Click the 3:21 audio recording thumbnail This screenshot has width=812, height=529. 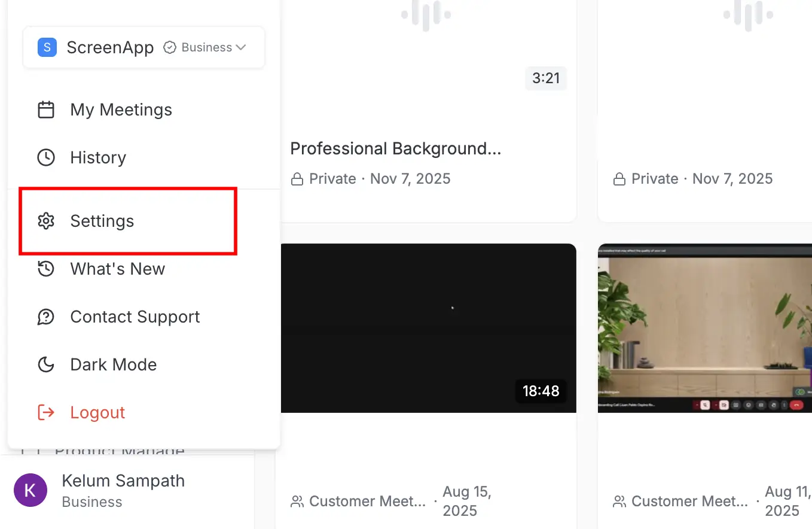pyautogui.click(x=428, y=54)
